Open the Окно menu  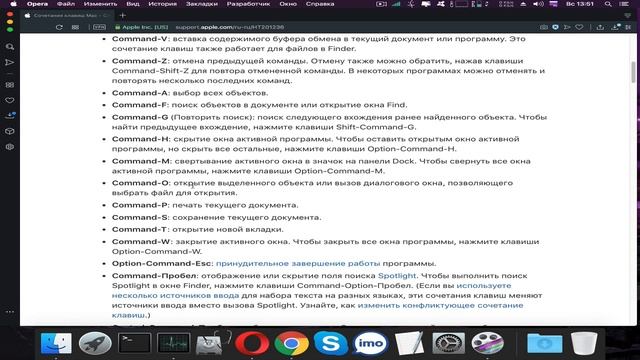click(288, 4)
